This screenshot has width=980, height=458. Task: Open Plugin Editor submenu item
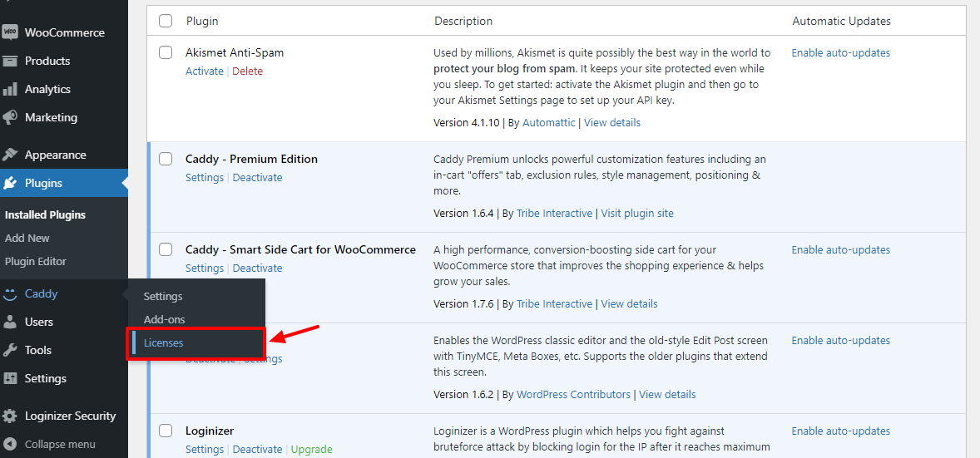(x=36, y=261)
